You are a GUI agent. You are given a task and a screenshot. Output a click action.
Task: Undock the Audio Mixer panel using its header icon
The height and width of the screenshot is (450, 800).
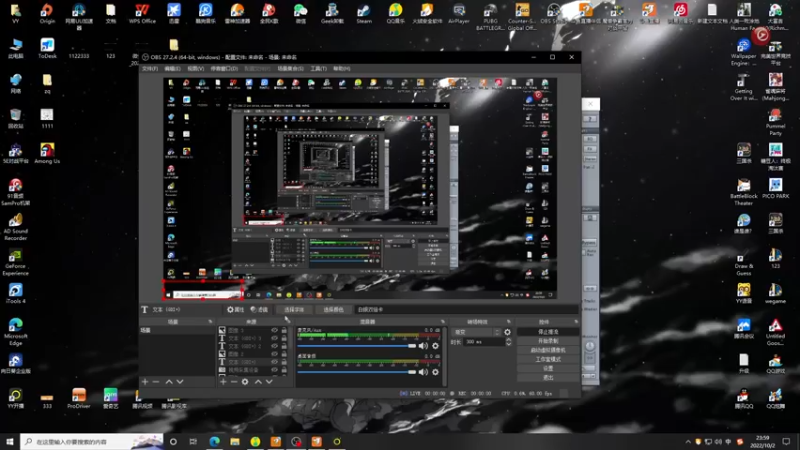(442, 322)
